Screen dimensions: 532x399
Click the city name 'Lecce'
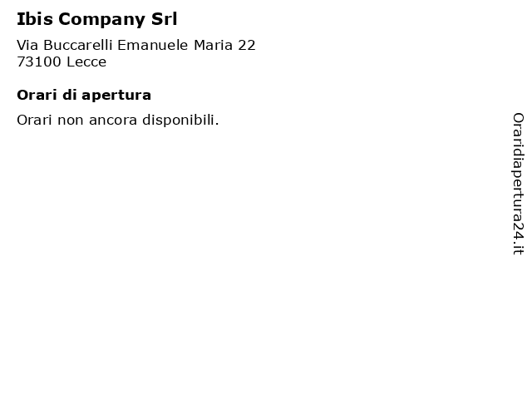pyautogui.click(x=86, y=62)
